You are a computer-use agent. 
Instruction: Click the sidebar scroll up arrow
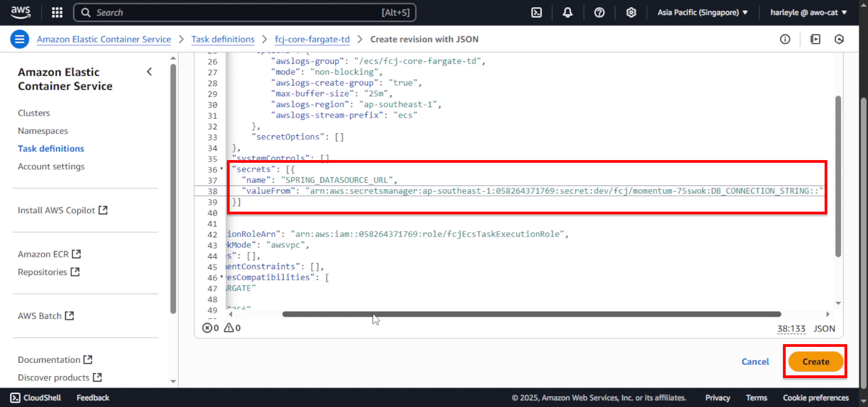173,58
